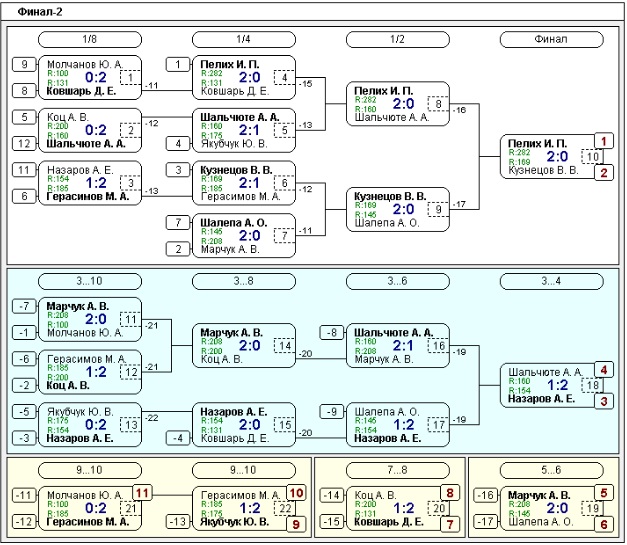The width and height of the screenshot is (627, 545).
Task: Click seed box -1 beside Молчанов
Action: pyautogui.click(x=24, y=333)
